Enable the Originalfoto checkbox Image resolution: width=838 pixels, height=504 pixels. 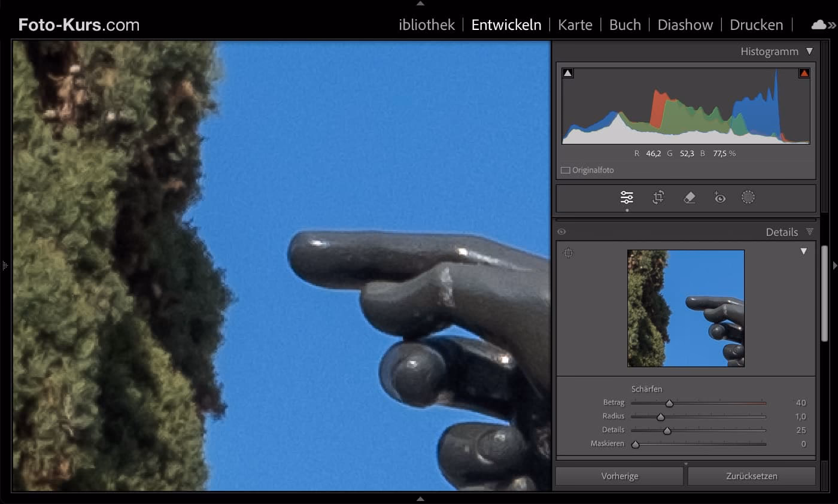point(564,170)
